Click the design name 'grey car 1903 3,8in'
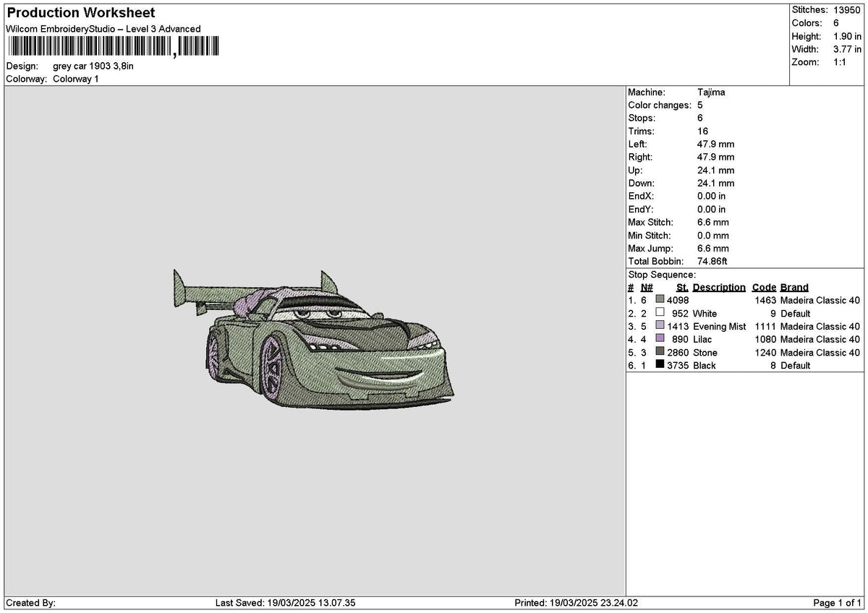This screenshot has width=868, height=613. click(93, 66)
